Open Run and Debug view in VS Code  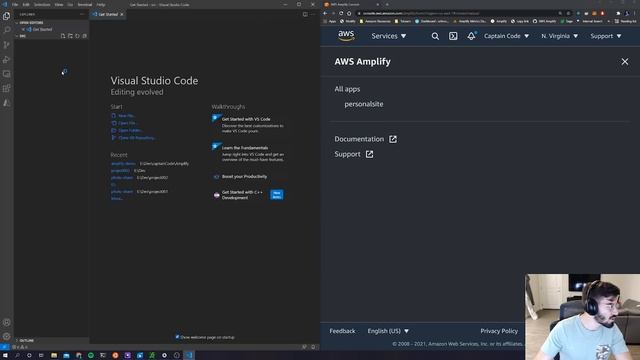click(x=7, y=60)
